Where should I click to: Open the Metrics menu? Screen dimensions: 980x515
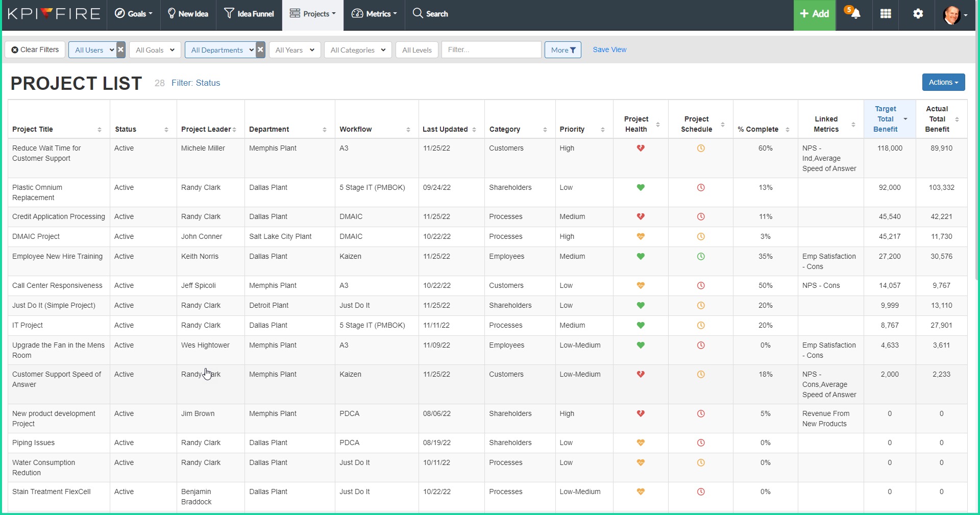(374, 14)
